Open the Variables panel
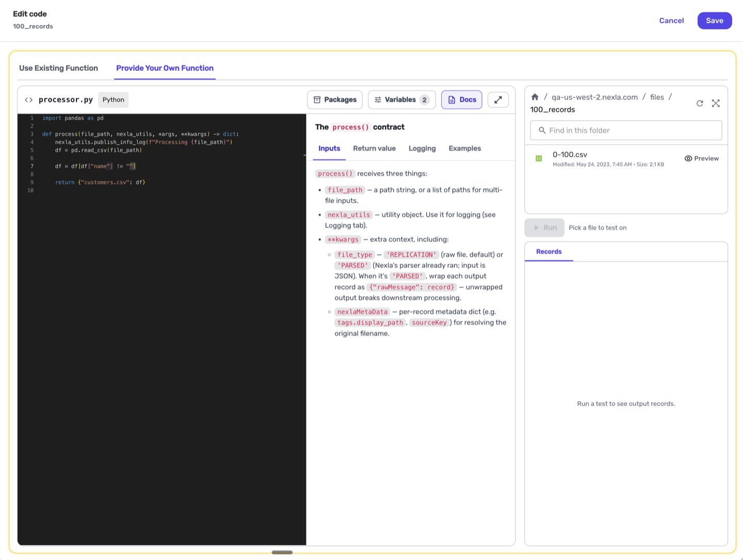This screenshot has height=560, width=743. [x=401, y=100]
